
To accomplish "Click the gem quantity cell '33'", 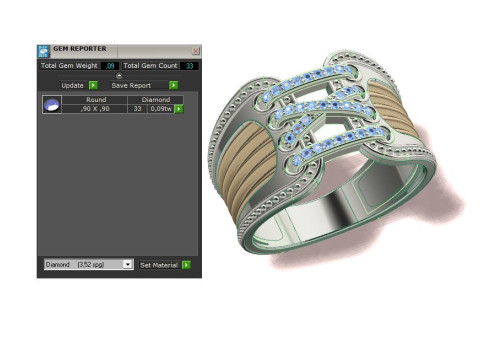I will click(x=137, y=109).
